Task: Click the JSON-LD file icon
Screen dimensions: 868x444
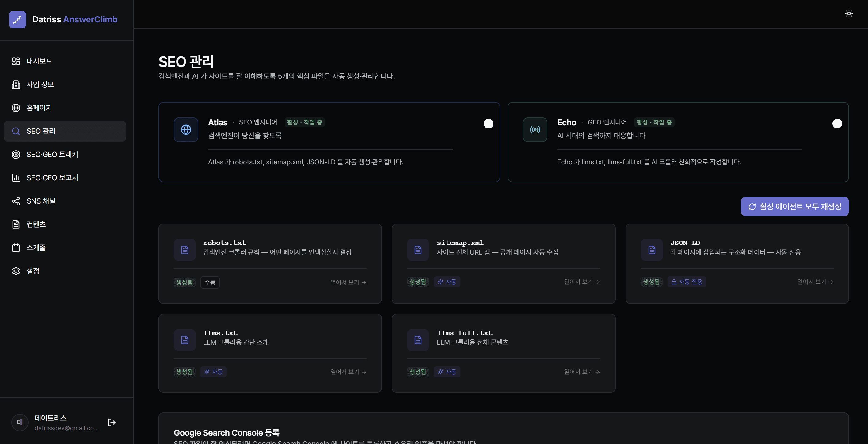Action: [x=652, y=250]
